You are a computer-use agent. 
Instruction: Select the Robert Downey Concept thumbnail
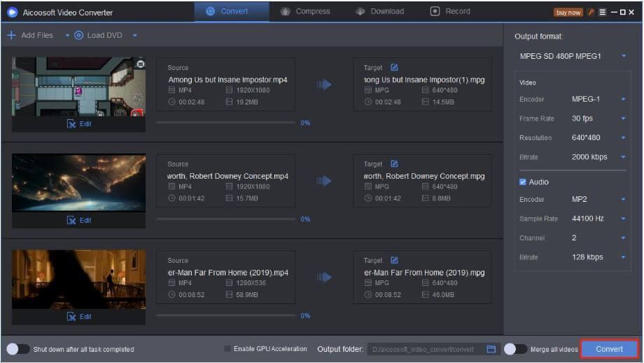tap(78, 183)
